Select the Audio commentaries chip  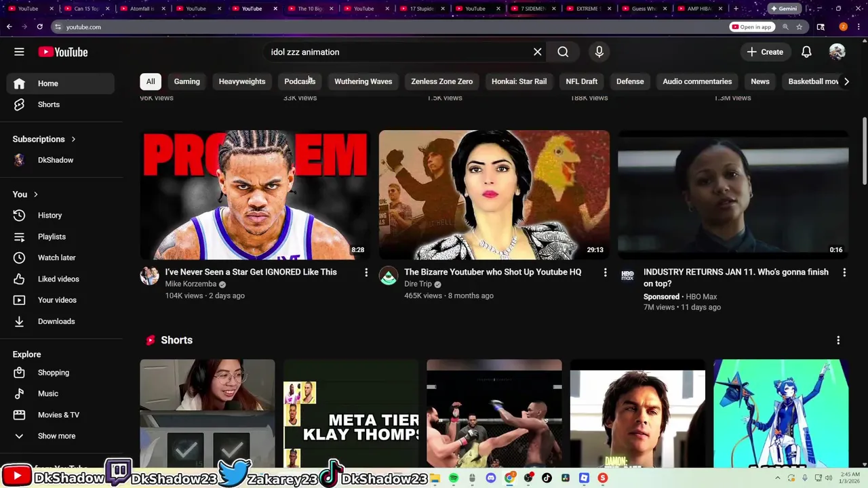697,81
